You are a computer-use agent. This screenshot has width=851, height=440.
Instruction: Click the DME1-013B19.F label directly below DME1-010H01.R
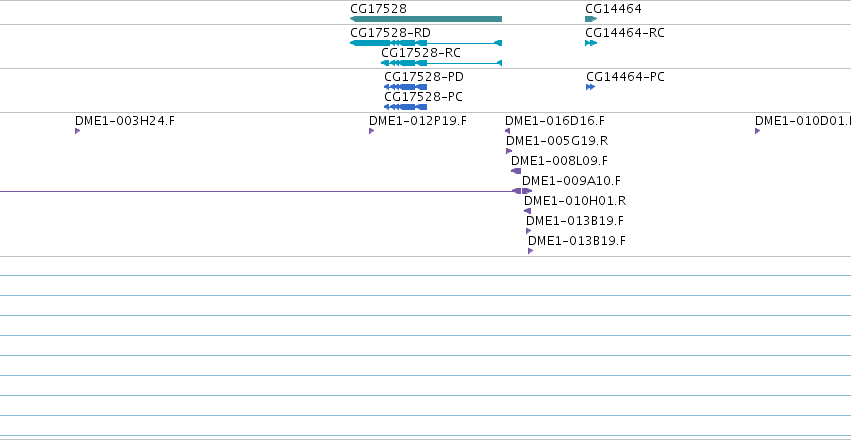575,221
